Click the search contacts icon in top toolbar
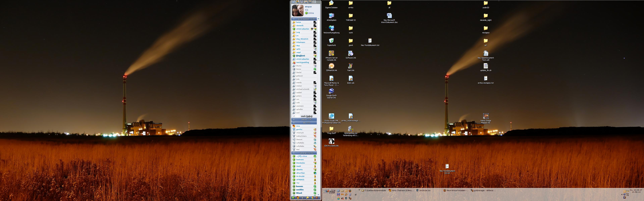The height and width of the screenshot is (201, 644). [306, 2]
